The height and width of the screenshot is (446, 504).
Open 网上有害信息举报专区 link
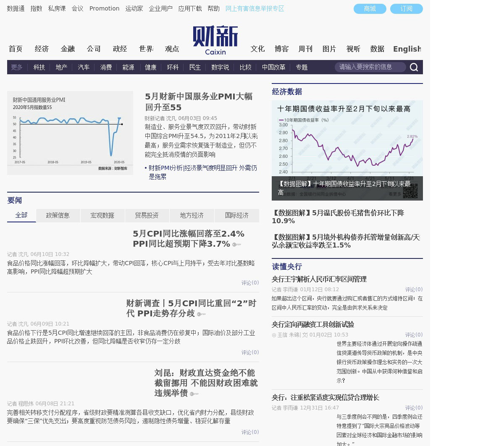pyautogui.click(x=255, y=8)
